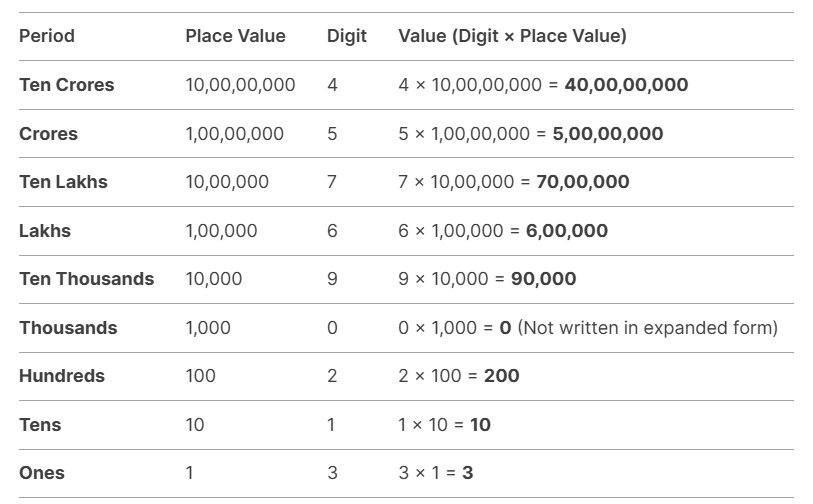
Task: Click the Value (Digit × Place Value) header
Action: click(512, 36)
